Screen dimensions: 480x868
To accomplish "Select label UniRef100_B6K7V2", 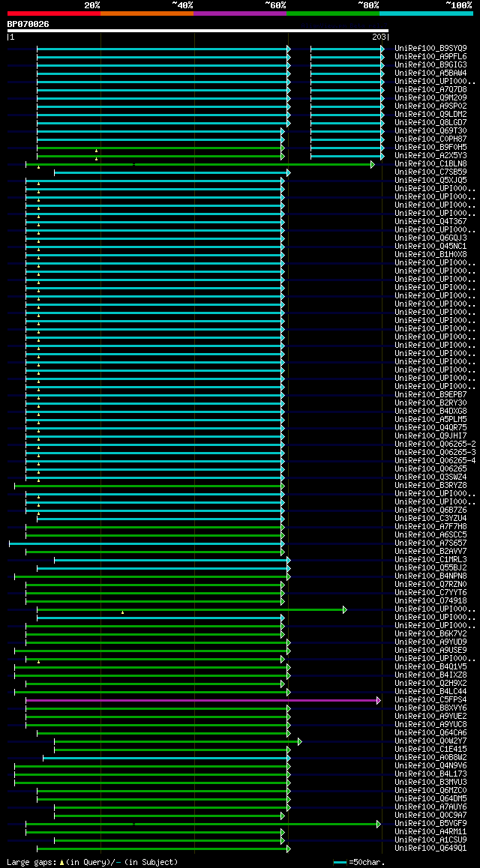I will (430, 634).
